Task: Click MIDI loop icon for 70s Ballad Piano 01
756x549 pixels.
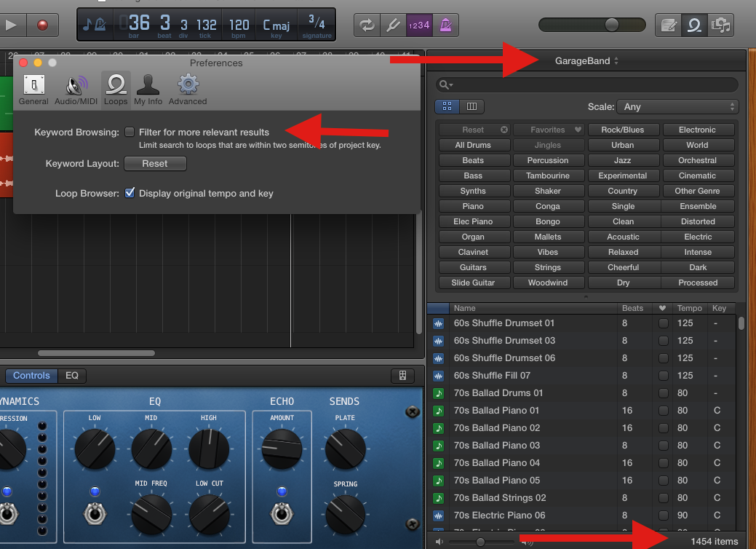Action: [438, 411]
